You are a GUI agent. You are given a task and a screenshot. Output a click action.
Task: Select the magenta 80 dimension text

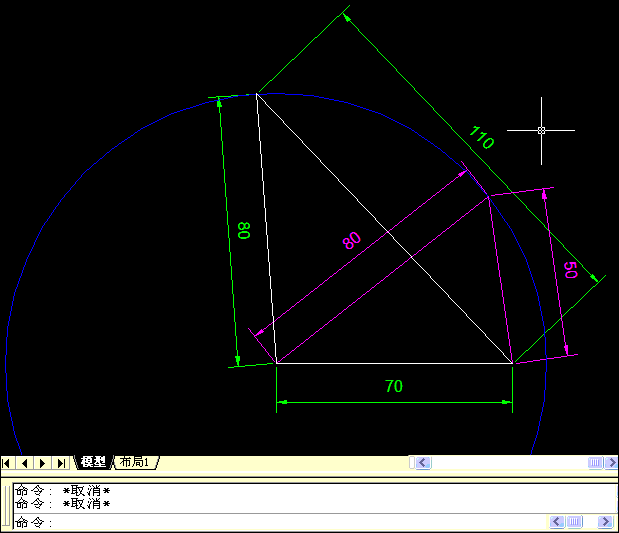(351, 240)
